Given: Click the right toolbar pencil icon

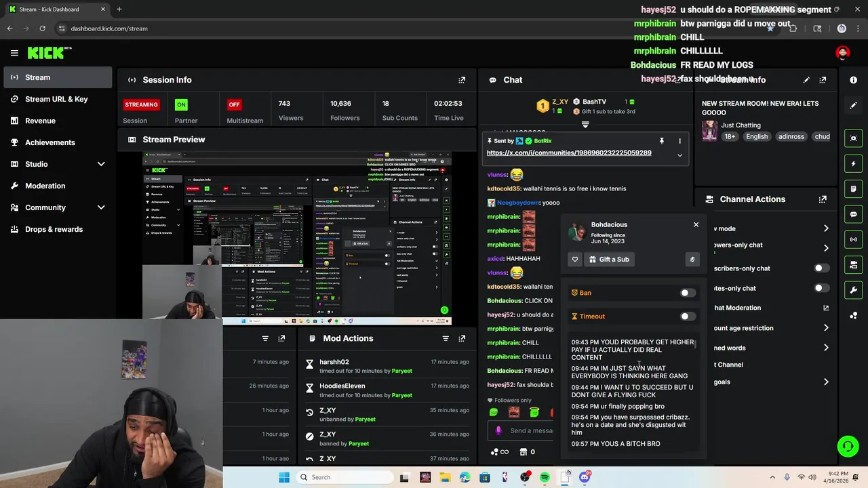Looking at the screenshot, I should (853, 105).
